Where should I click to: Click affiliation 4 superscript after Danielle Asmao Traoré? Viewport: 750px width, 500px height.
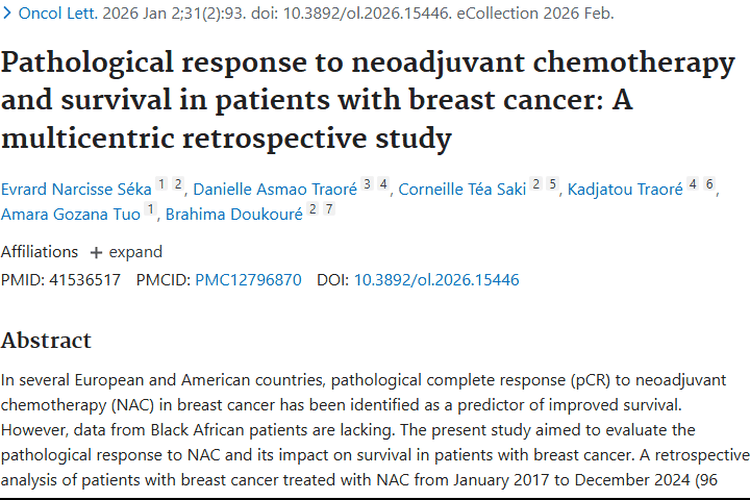coord(384,184)
